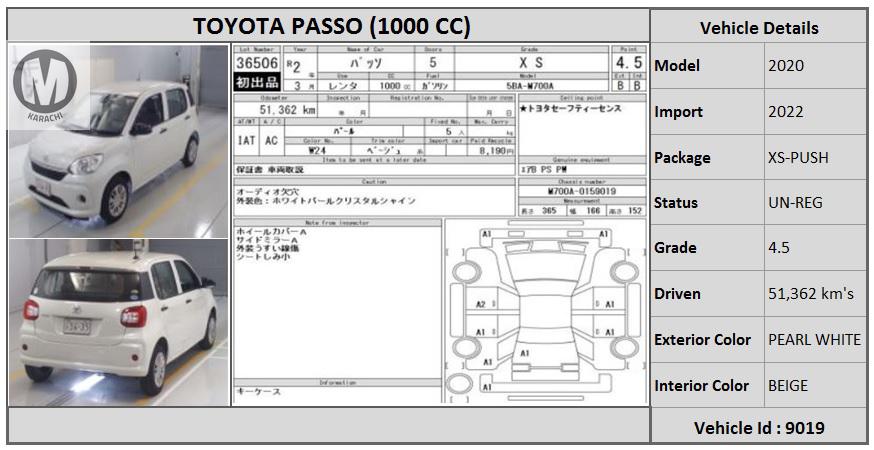Select the Exterior Color value PEARL WHITE
The height and width of the screenshot is (450, 874).
814,340
